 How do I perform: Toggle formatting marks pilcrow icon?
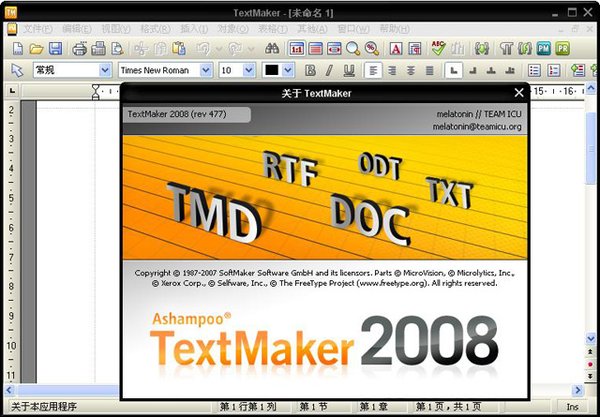coord(506,49)
